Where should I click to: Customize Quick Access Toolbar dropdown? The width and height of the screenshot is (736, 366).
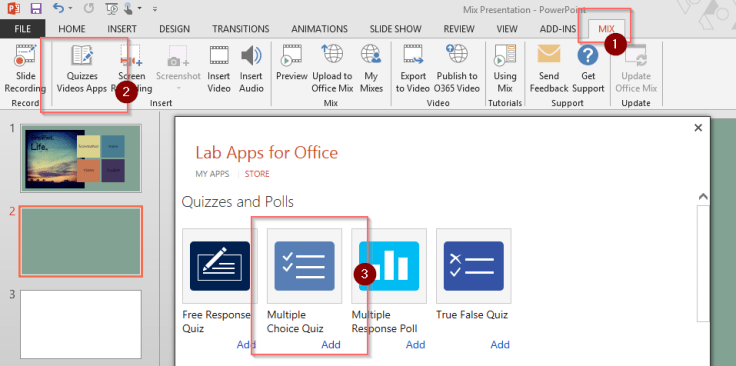(155, 9)
